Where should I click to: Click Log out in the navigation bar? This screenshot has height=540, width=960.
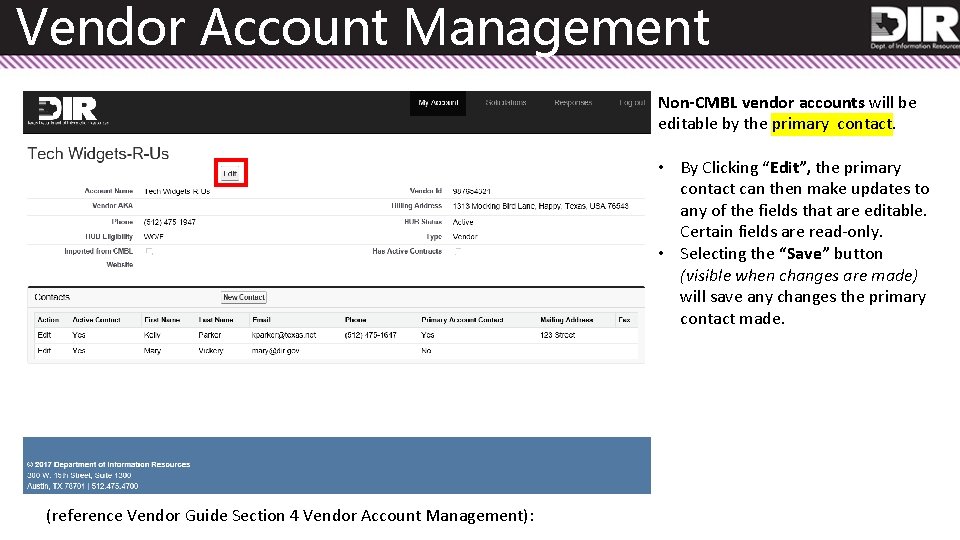pos(632,103)
